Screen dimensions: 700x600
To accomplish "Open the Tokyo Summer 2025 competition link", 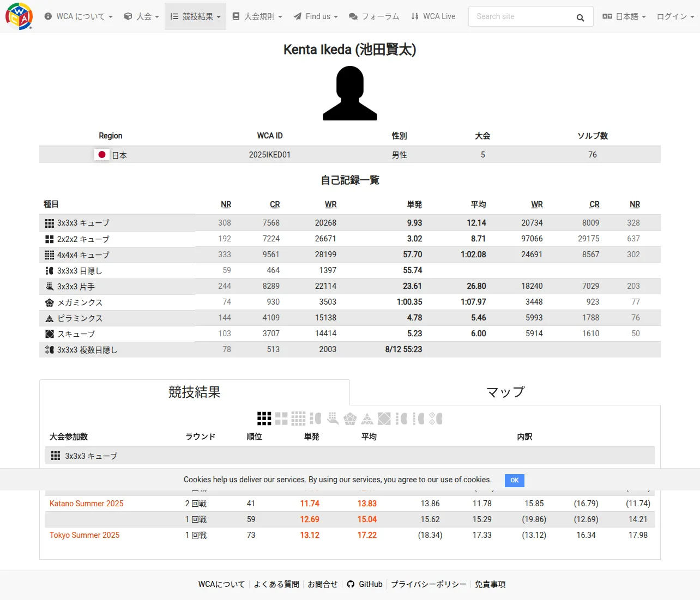I will 85,535.
